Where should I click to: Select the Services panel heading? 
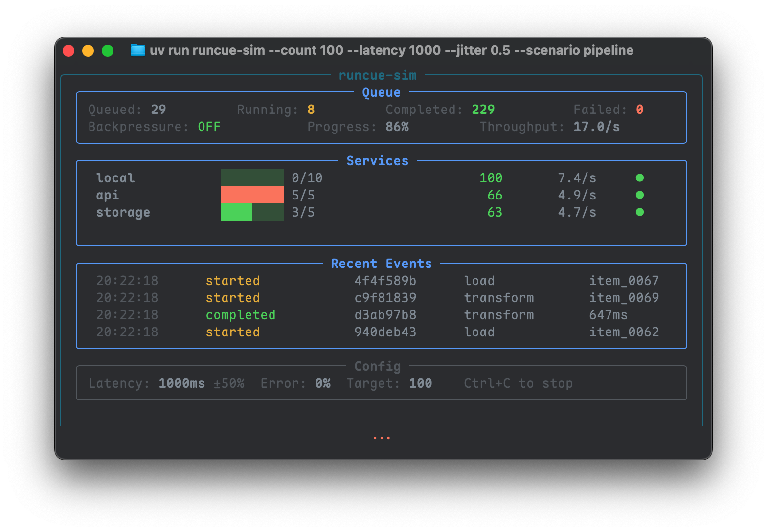[377, 161]
